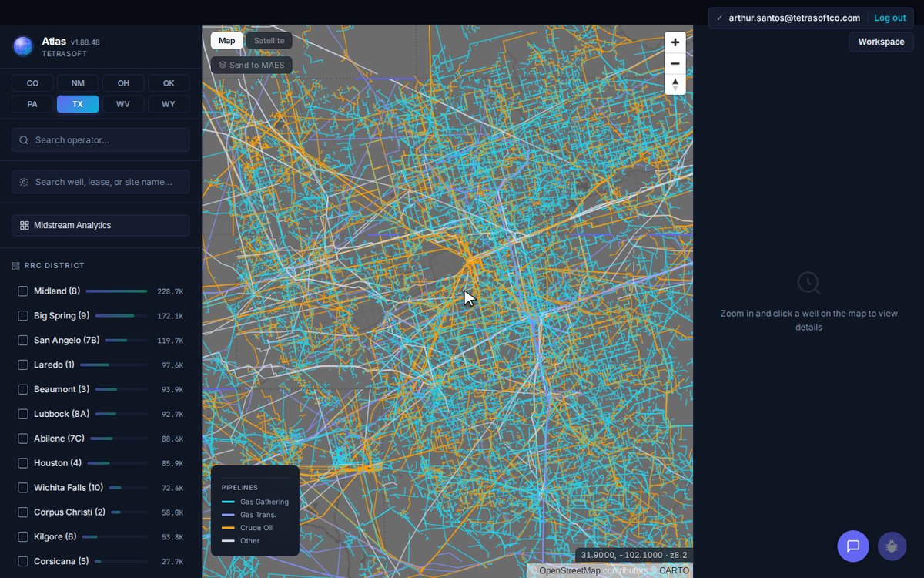Click the RRC DISTRICT heading
This screenshot has height=578, width=924.
[55, 266]
